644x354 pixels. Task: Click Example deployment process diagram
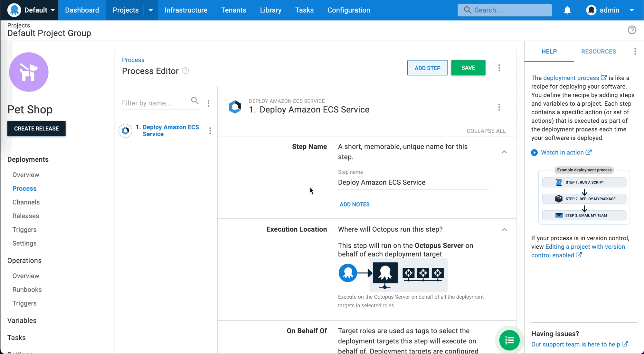pyautogui.click(x=584, y=196)
